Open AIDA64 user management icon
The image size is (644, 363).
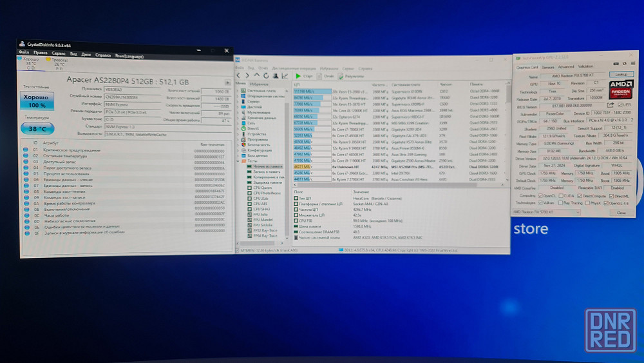pos(276,75)
